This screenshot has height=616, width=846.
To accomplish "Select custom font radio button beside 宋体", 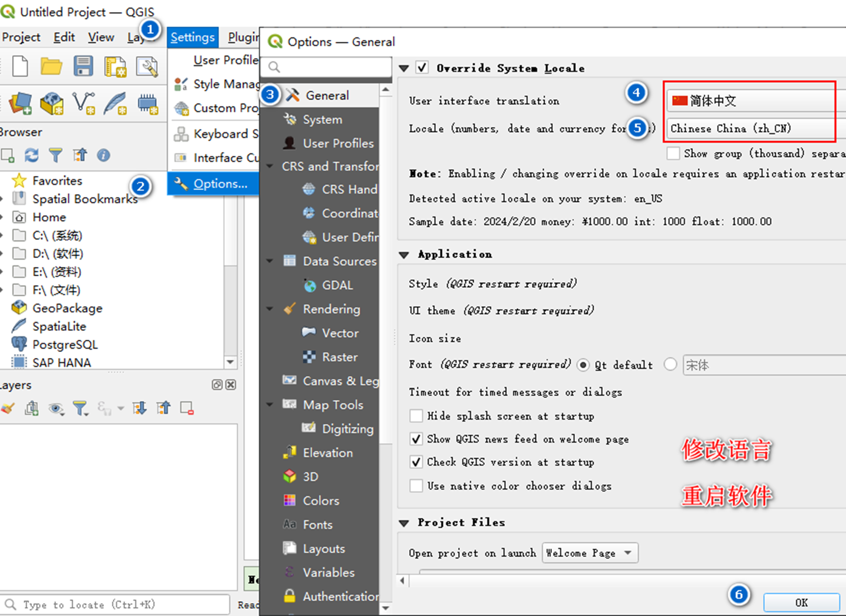I will point(670,364).
